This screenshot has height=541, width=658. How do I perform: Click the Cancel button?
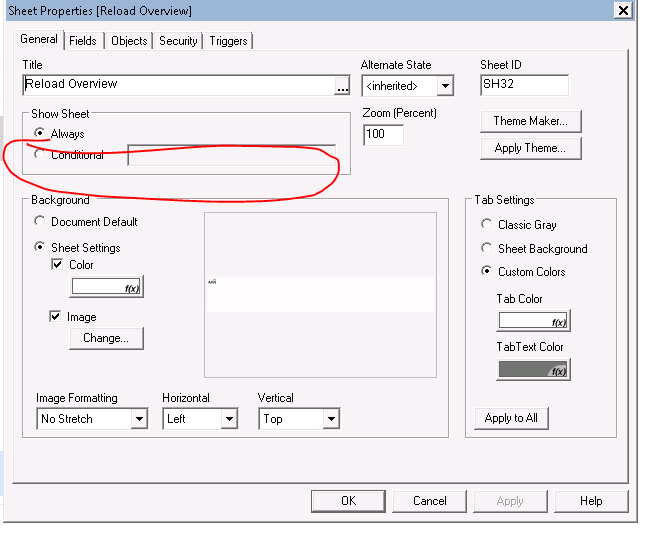[x=429, y=501]
